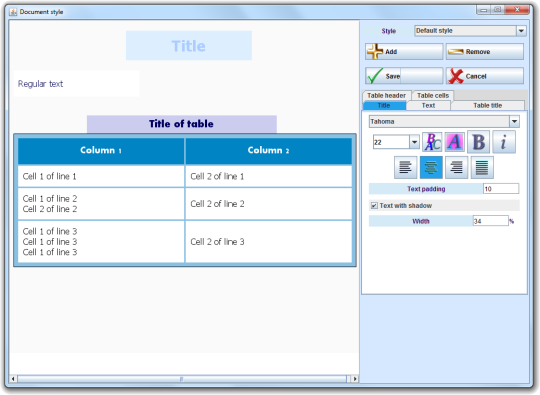Edit the Width percentage field
540x395 pixels.
pyautogui.click(x=490, y=221)
